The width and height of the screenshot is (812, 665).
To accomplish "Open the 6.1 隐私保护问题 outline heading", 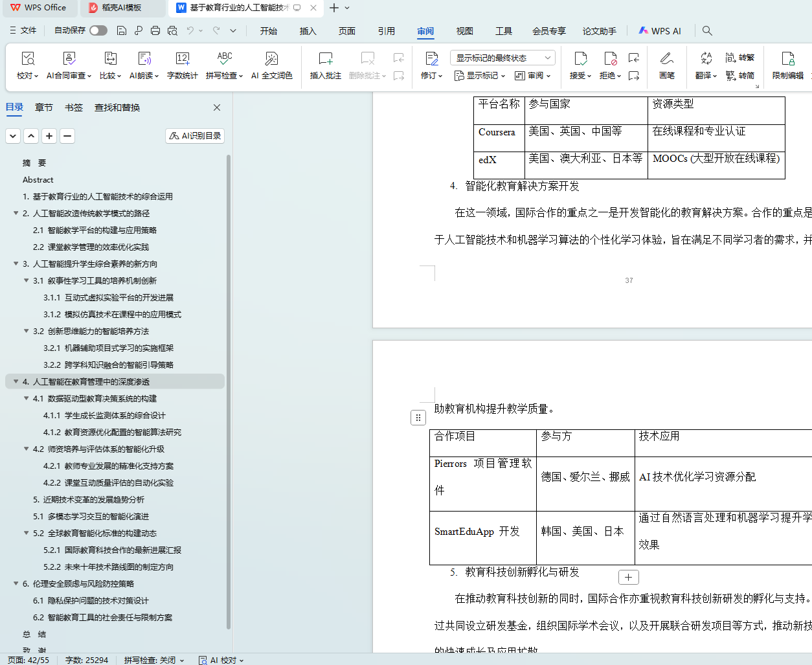I will 91,600.
